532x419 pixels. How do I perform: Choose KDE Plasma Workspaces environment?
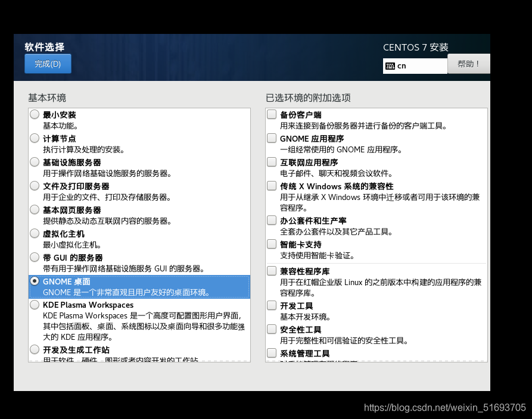point(35,304)
